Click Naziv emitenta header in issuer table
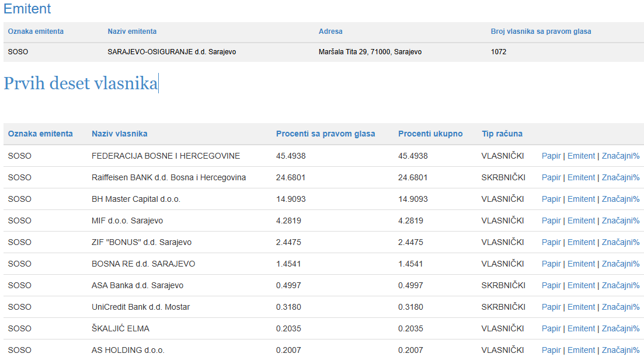Image resolution: width=644 pixels, height=357 pixels. coord(132,32)
